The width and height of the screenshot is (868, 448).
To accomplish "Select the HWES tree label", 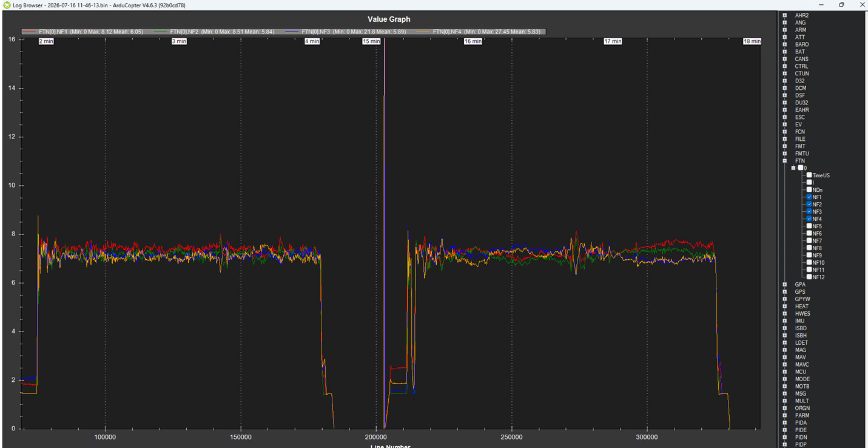I will tap(802, 314).
